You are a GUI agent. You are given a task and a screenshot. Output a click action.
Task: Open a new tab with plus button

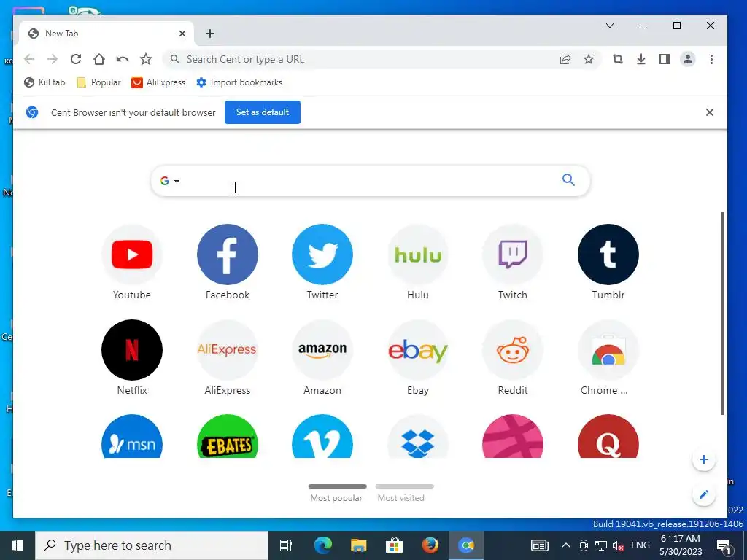pyautogui.click(x=210, y=34)
